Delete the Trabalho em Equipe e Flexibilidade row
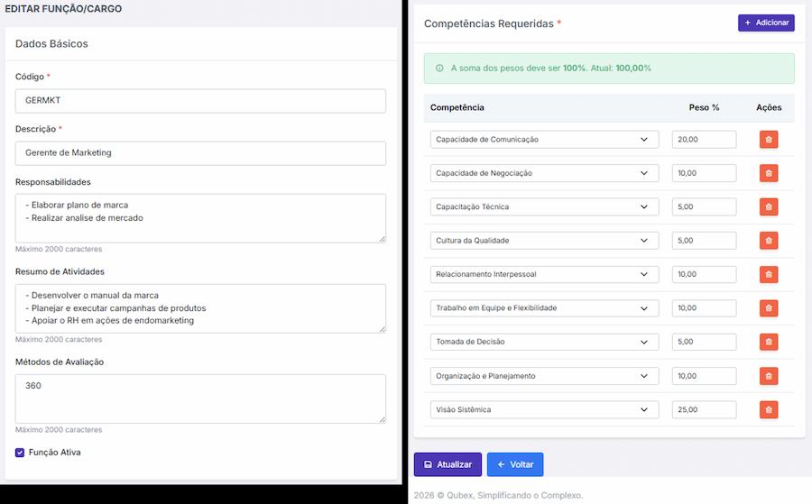812x504 pixels. [x=768, y=308]
